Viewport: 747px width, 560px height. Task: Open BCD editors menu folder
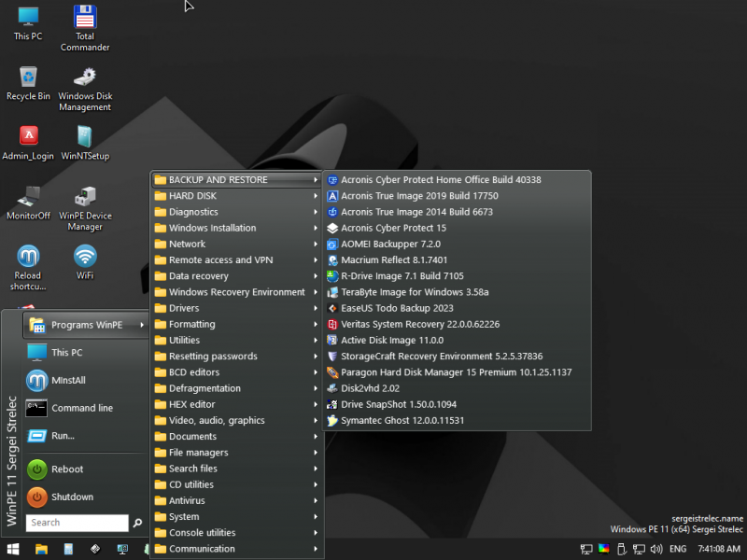(236, 372)
